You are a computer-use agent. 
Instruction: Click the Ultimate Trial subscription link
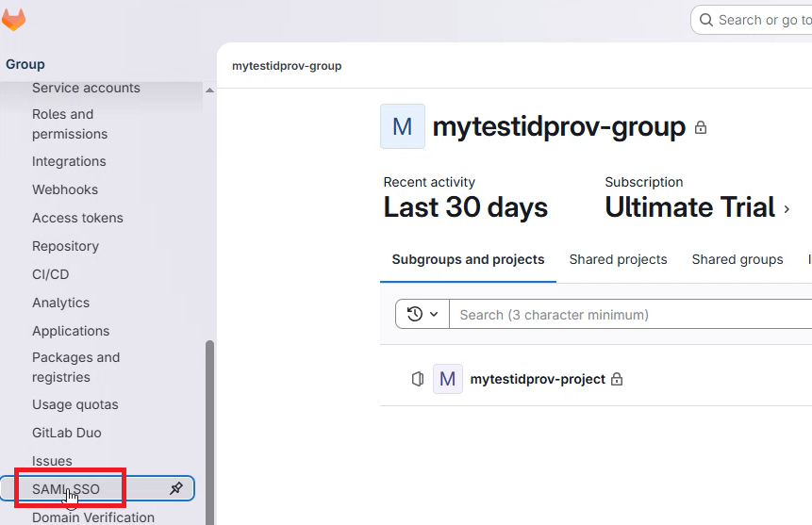pos(689,207)
